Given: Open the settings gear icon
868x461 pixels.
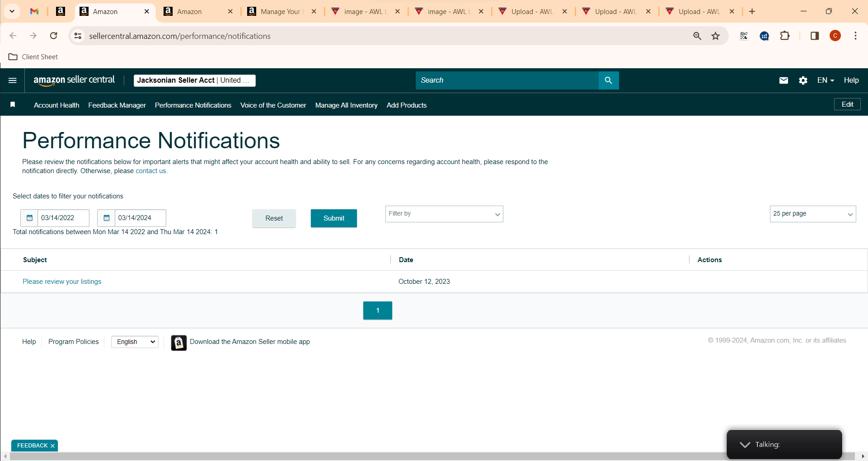Looking at the screenshot, I should [x=803, y=80].
